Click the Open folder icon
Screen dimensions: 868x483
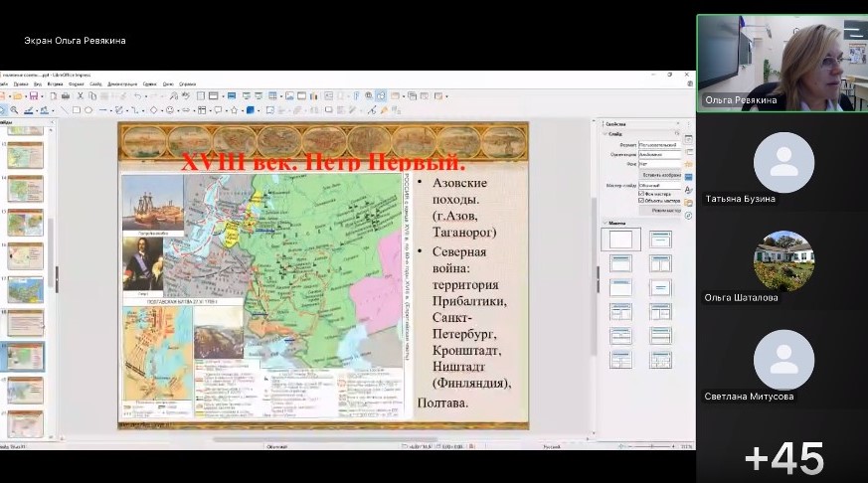click(x=18, y=95)
